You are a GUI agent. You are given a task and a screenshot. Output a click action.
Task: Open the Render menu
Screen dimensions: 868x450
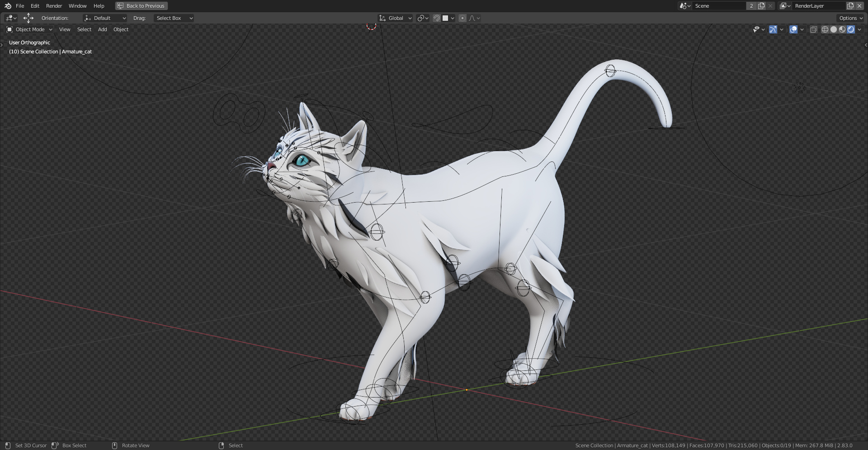54,6
